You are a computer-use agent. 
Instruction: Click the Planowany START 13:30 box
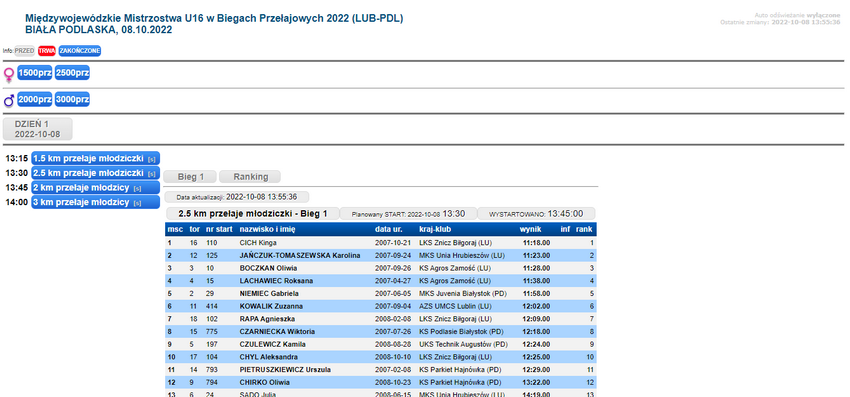(x=409, y=214)
